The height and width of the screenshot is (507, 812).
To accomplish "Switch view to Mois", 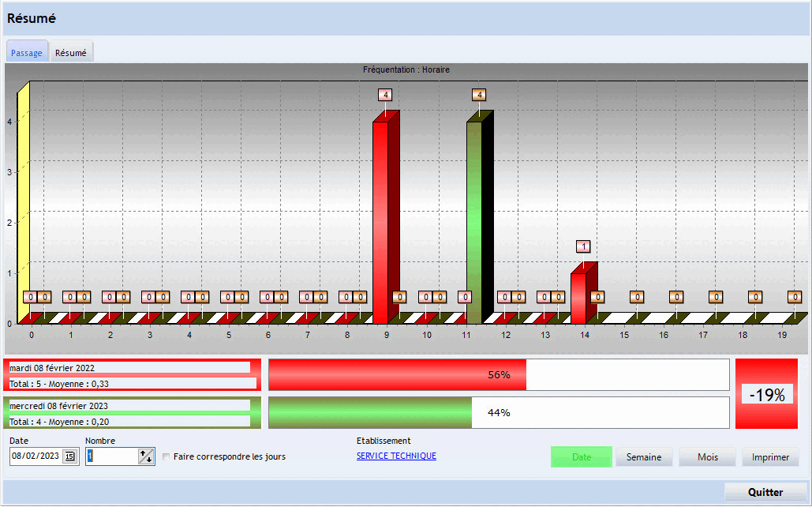I will point(707,456).
